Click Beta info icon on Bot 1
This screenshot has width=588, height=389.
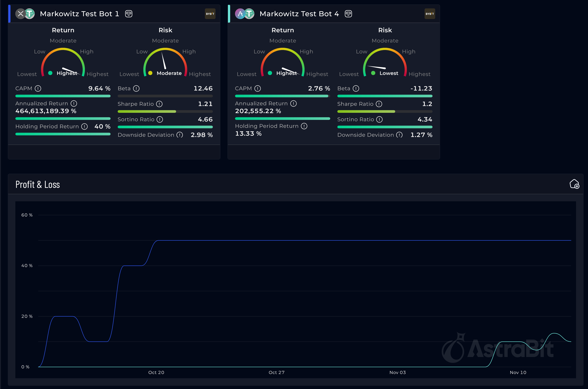tap(136, 89)
